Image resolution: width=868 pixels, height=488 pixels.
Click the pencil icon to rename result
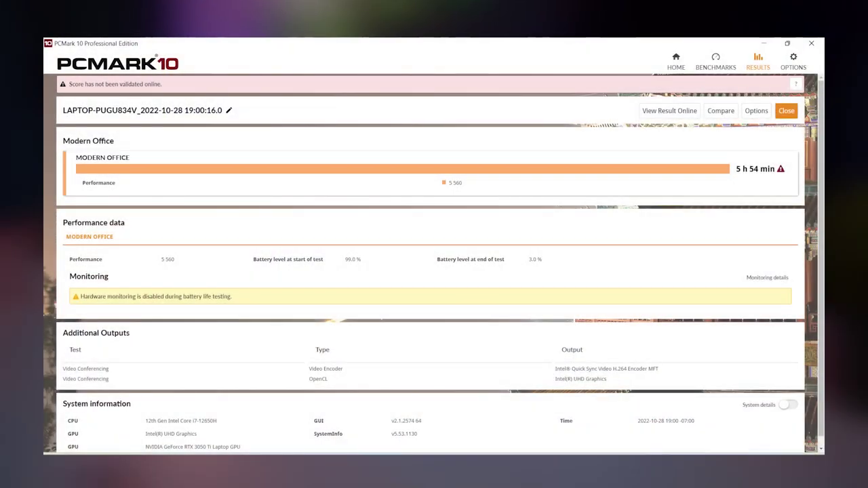click(x=229, y=110)
